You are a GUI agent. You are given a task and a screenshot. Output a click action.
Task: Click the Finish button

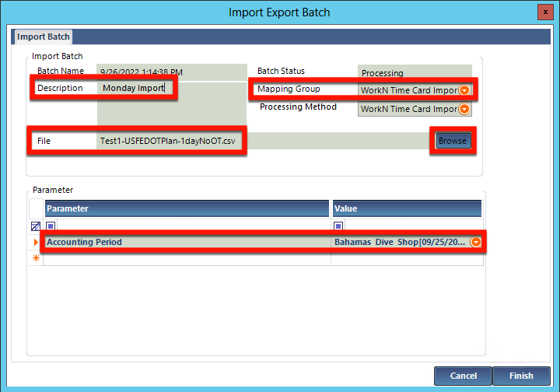coord(521,376)
